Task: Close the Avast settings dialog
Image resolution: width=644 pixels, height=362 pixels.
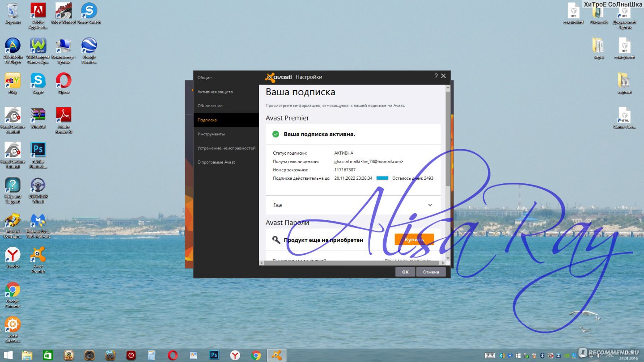Action: [444, 76]
